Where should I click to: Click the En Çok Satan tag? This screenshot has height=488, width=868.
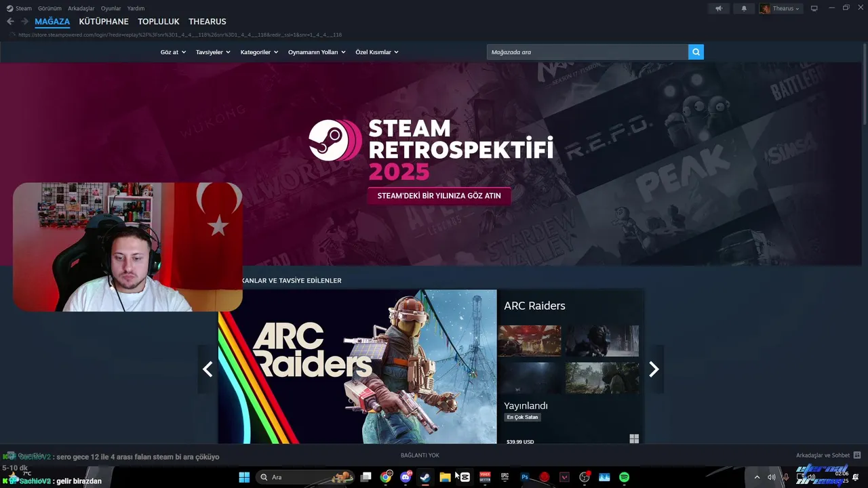click(522, 417)
